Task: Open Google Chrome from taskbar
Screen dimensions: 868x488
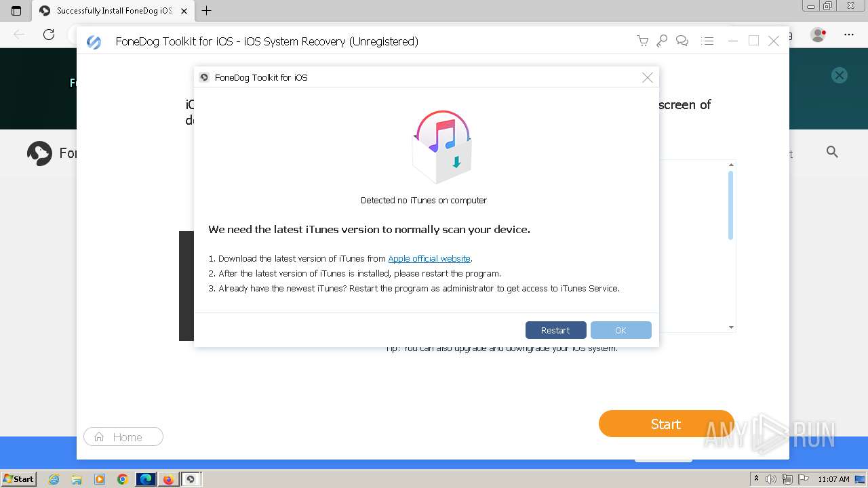Action: click(122, 479)
